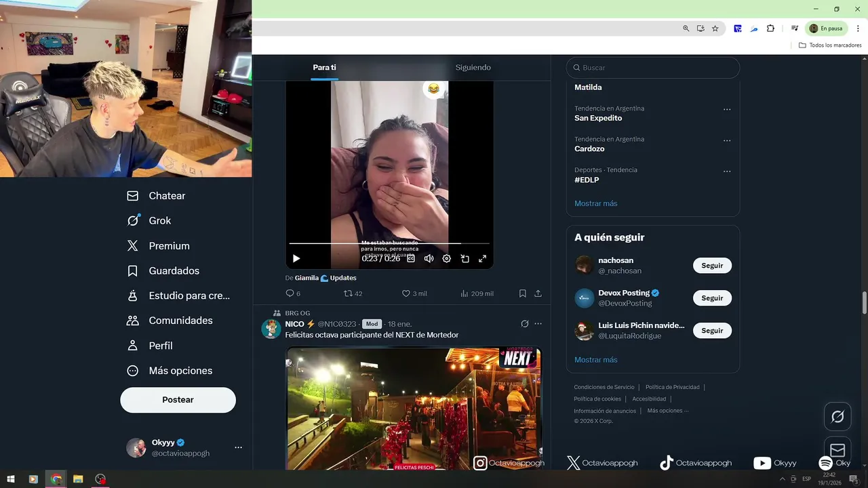Open Condiciones de Servicio link

point(604,387)
